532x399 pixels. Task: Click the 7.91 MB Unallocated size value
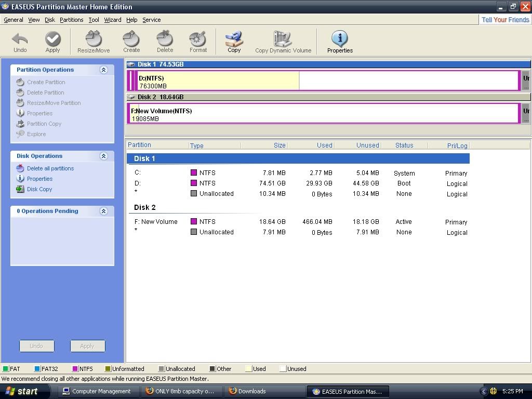coord(274,232)
